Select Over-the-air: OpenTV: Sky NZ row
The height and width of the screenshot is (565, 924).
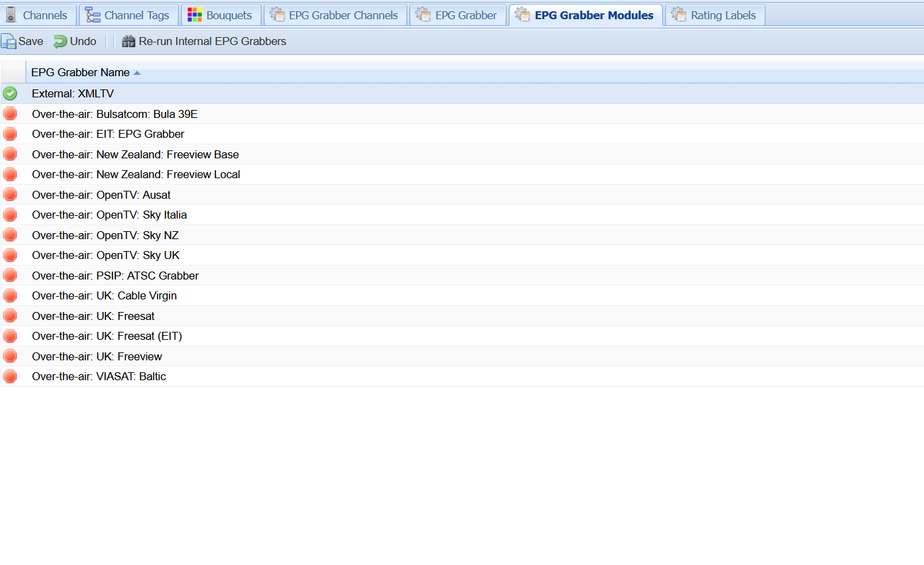(x=462, y=235)
